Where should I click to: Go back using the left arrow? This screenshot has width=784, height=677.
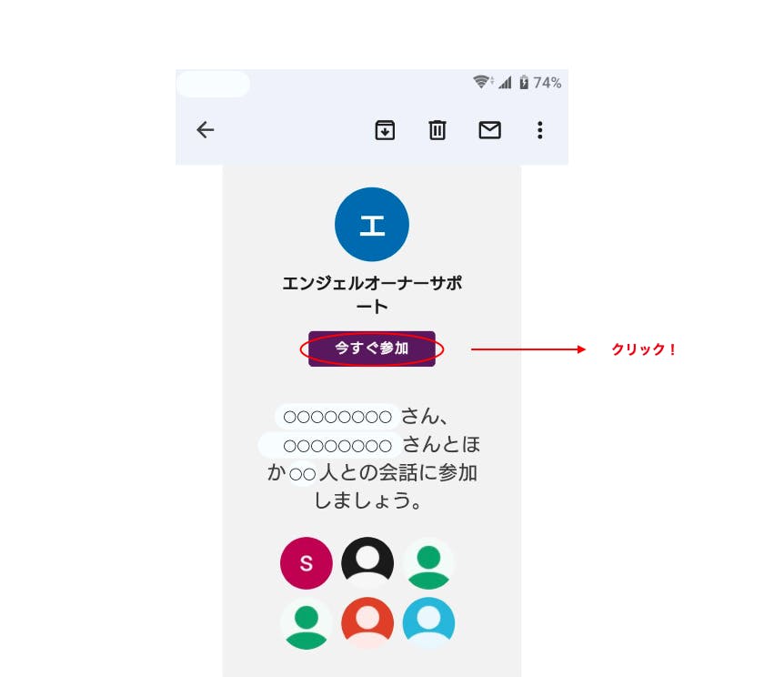click(206, 130)
